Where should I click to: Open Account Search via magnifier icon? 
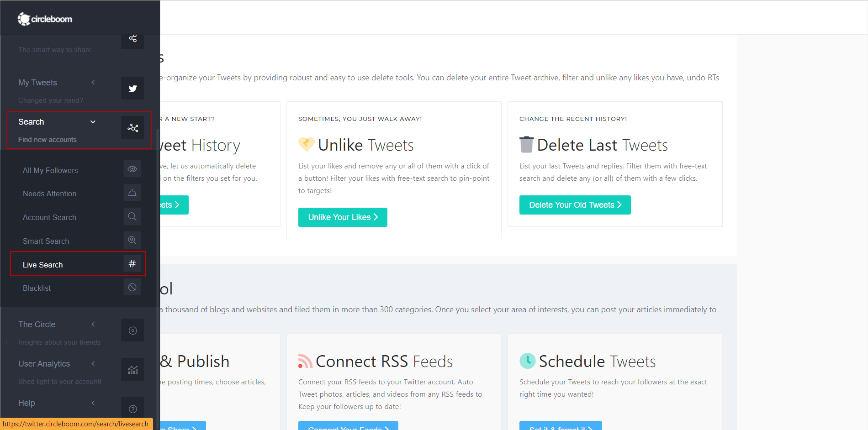(132, 216)
